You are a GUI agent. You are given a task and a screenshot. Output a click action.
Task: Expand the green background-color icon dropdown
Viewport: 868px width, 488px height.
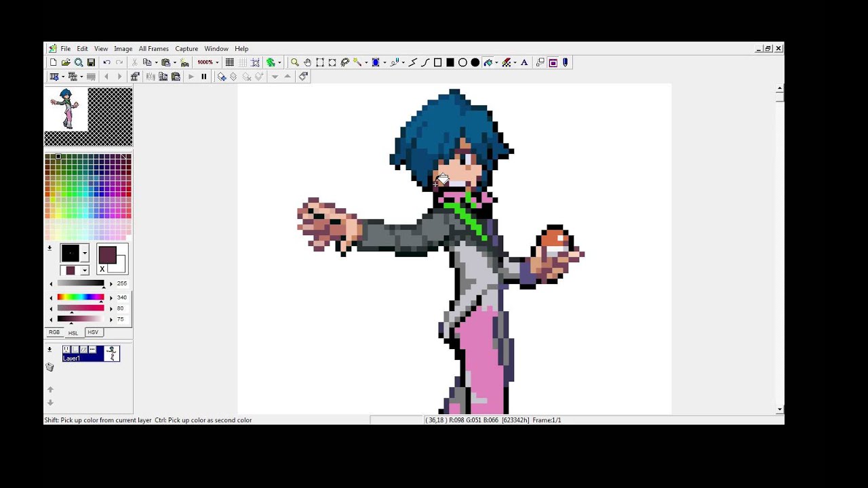coord(279,62)
